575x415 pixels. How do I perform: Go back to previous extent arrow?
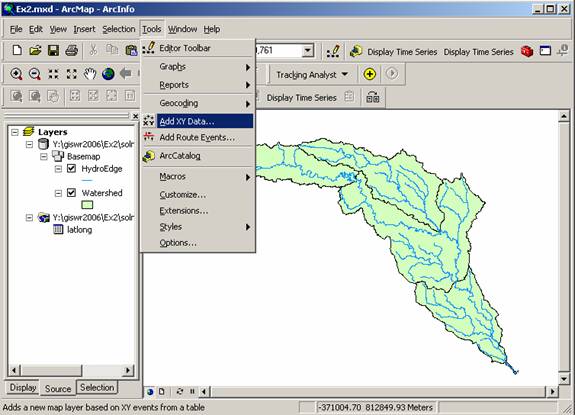pos(126,74)
